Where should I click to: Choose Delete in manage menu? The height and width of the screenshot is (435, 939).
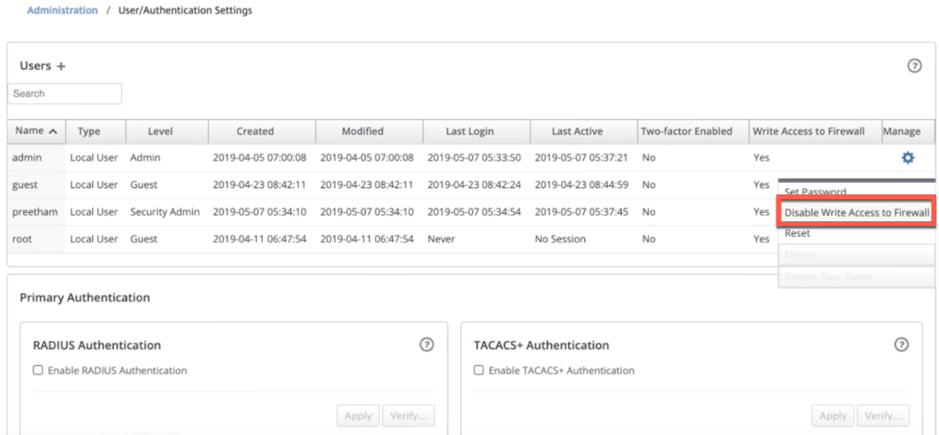pos(856,255)
